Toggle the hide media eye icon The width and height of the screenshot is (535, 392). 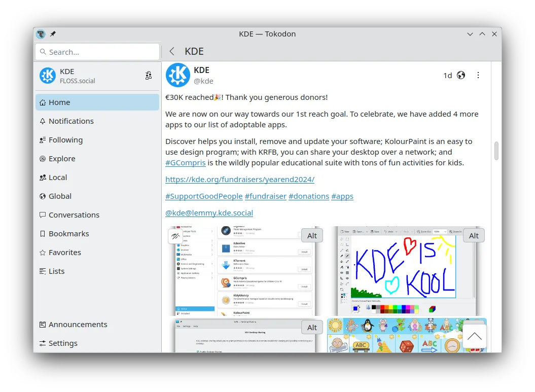point(175,236)
